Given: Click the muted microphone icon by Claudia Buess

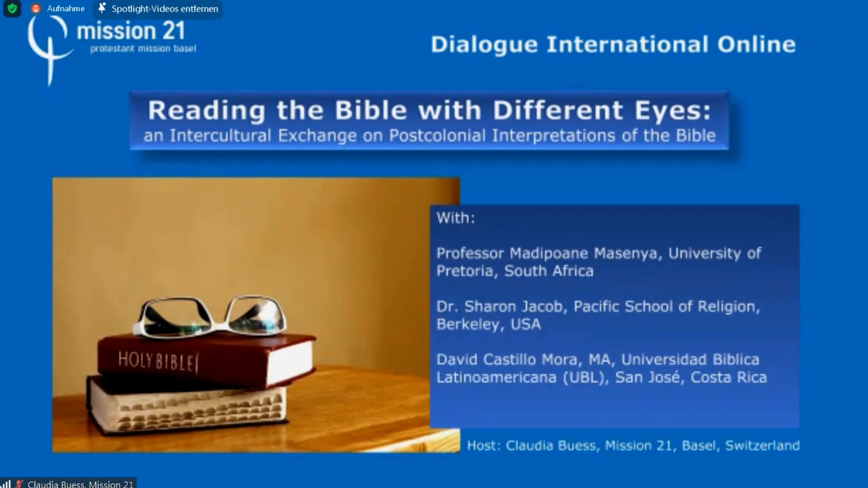Looking at the screenshot, I should tap(19, 484).
